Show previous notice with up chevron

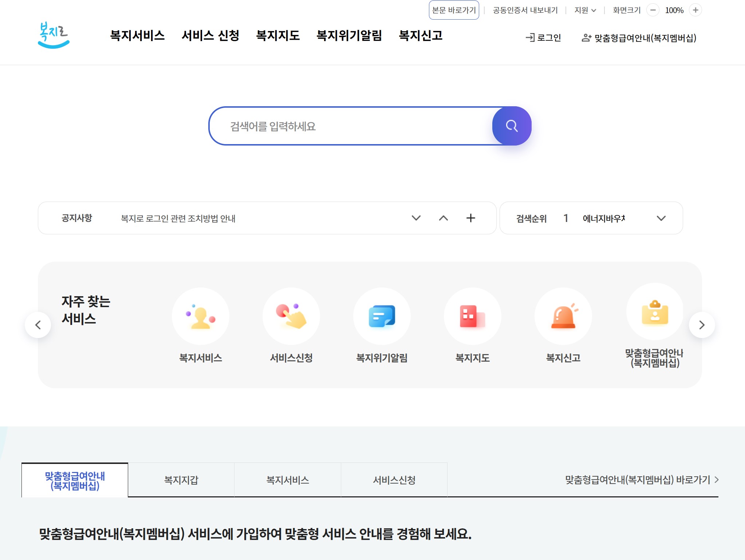(443, 218)
